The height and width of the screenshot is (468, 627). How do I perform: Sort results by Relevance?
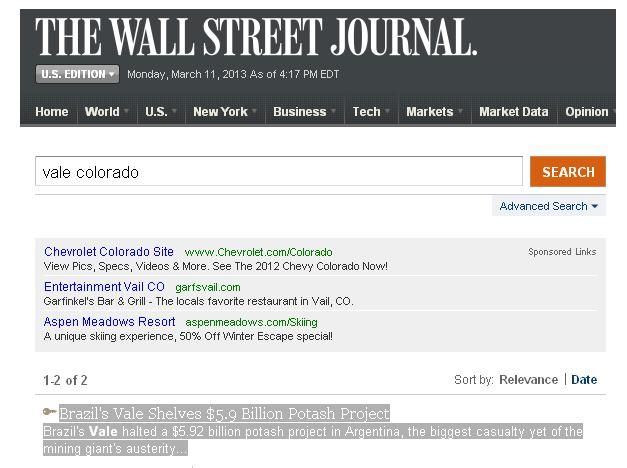coord(528,380)
